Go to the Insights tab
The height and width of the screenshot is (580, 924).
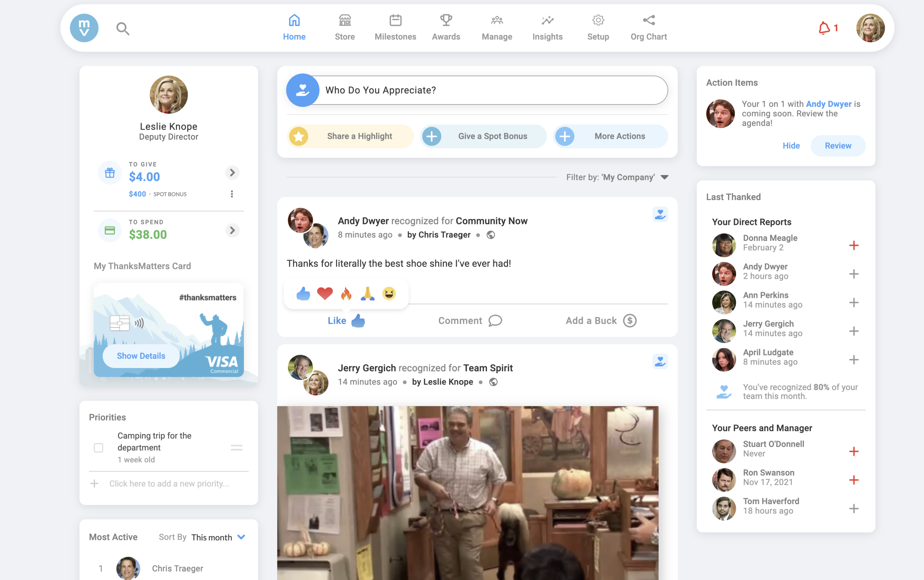tap(547, 28)
